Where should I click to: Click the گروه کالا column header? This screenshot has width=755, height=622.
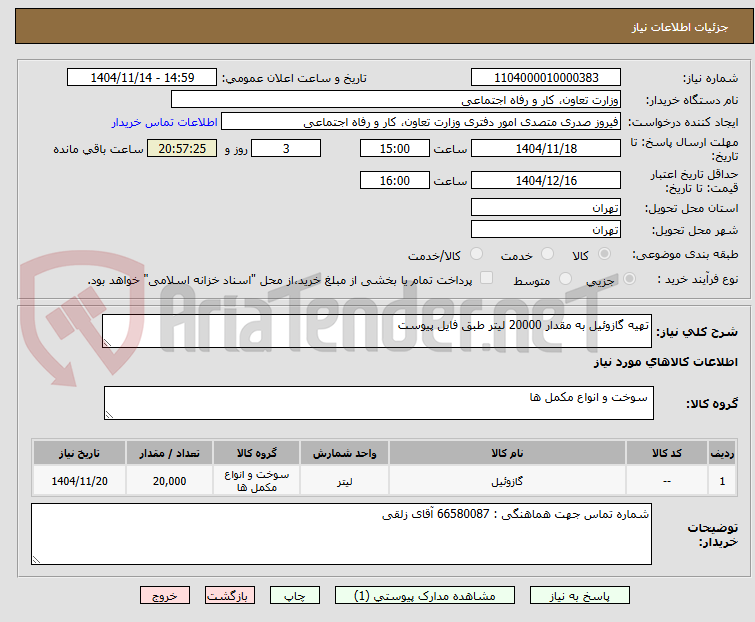(x=257, y=453)
